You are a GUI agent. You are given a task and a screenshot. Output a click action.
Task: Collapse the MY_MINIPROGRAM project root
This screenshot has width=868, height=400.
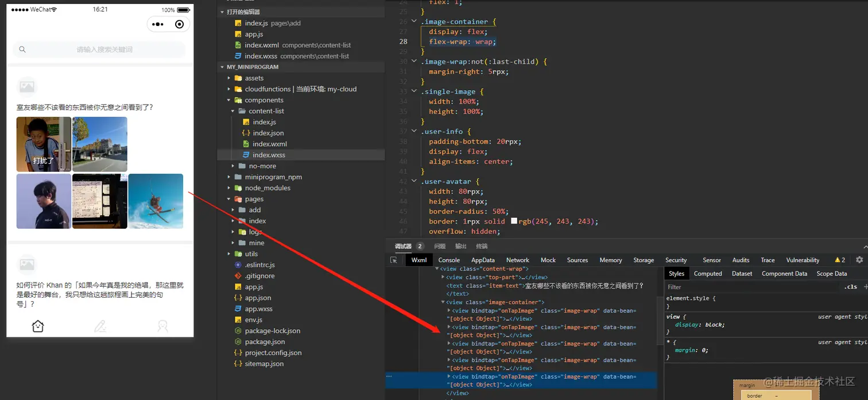(222, 67)
